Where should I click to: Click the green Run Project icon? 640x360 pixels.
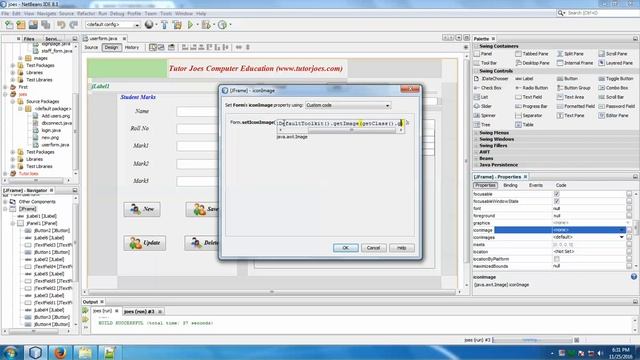(190, 25)
